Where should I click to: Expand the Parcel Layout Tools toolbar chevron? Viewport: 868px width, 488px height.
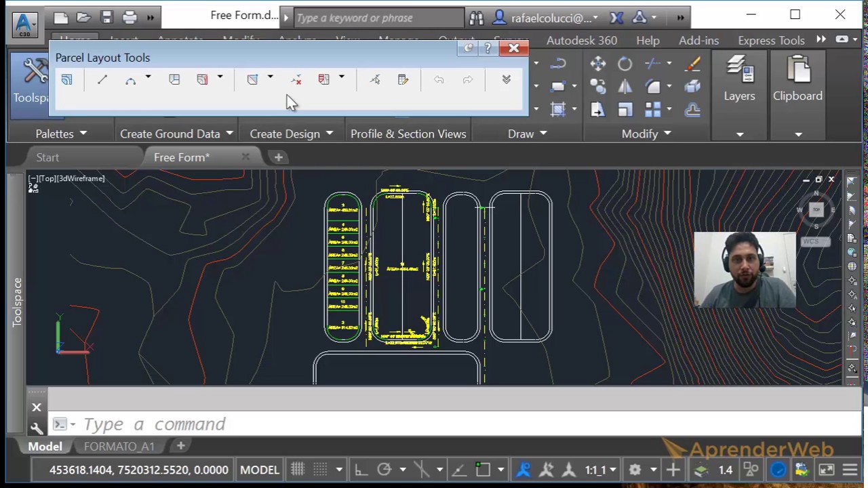point(506,80)
